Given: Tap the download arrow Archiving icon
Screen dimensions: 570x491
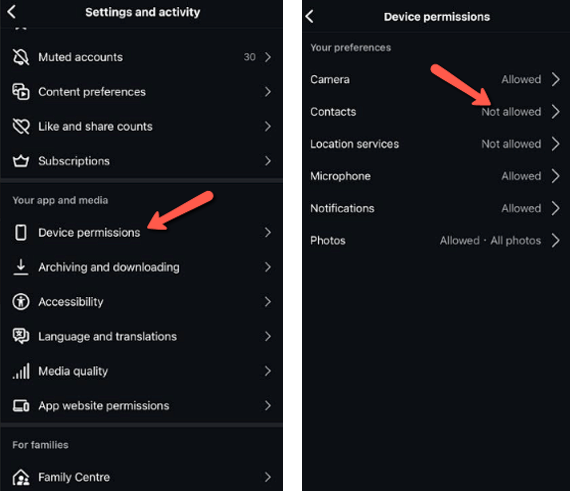Looking at the screenshot, I should coord(21,267).
